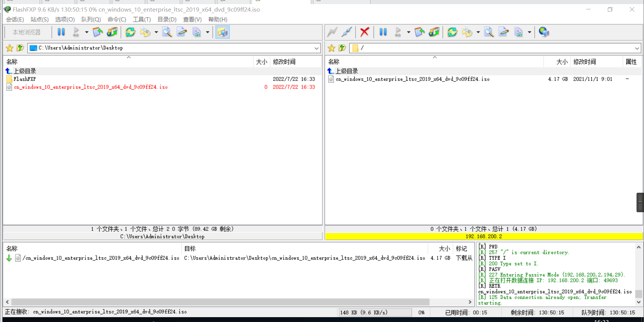Click the remote pane globe with computer icon
This screenshot has width=644, height=322.
544,32
